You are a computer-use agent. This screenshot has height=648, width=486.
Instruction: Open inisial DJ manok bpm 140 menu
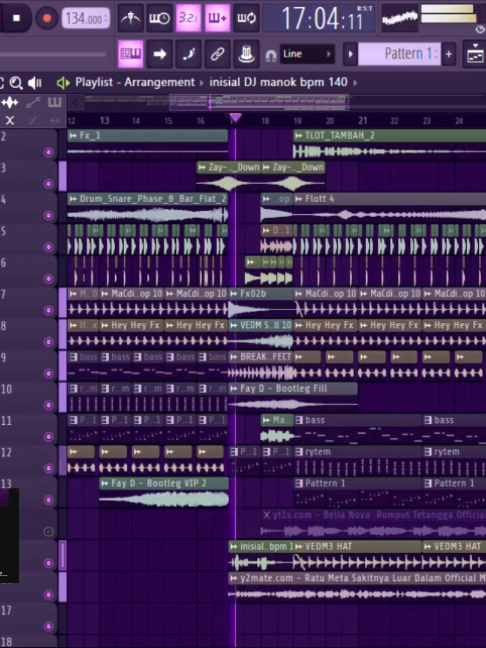(x=278, y=82)
